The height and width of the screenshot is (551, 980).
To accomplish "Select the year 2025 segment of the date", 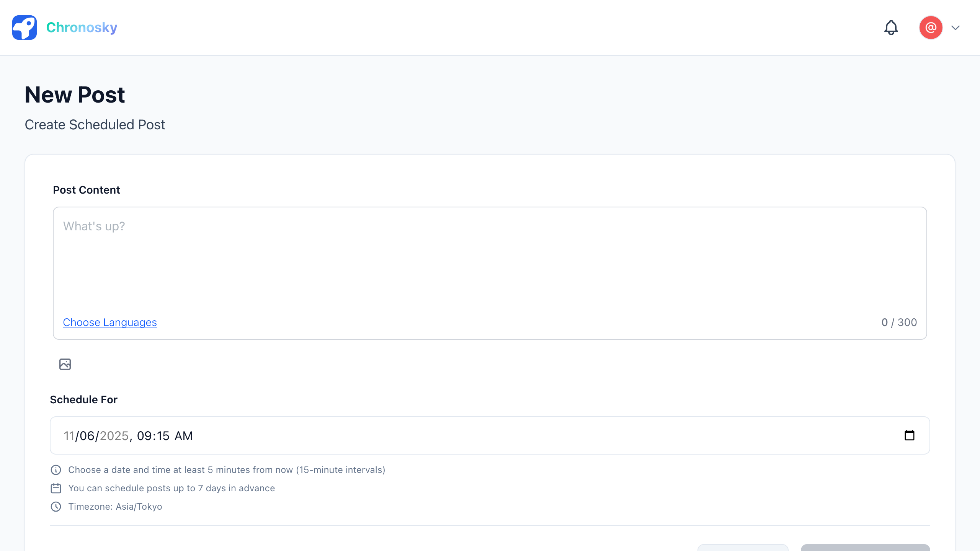I will [114, 435].
